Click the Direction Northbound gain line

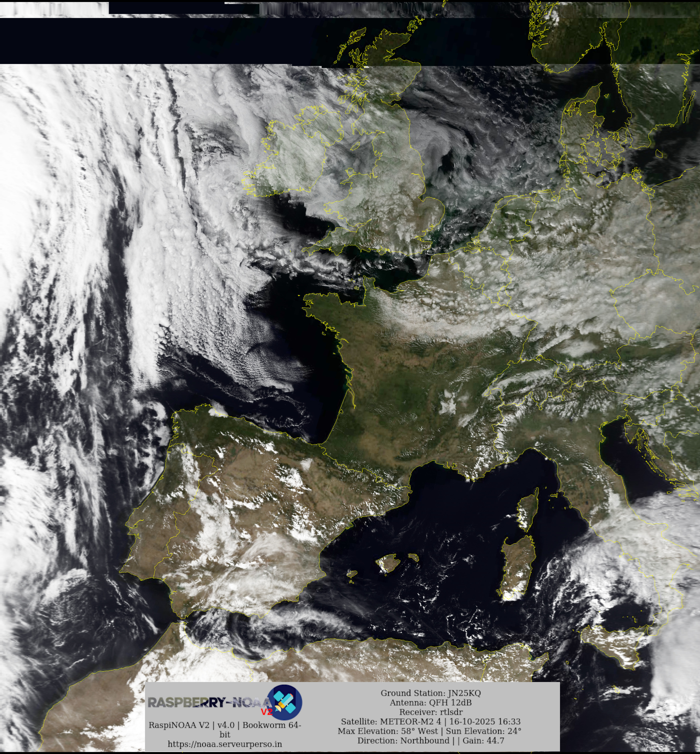click(x=430, y=740)
